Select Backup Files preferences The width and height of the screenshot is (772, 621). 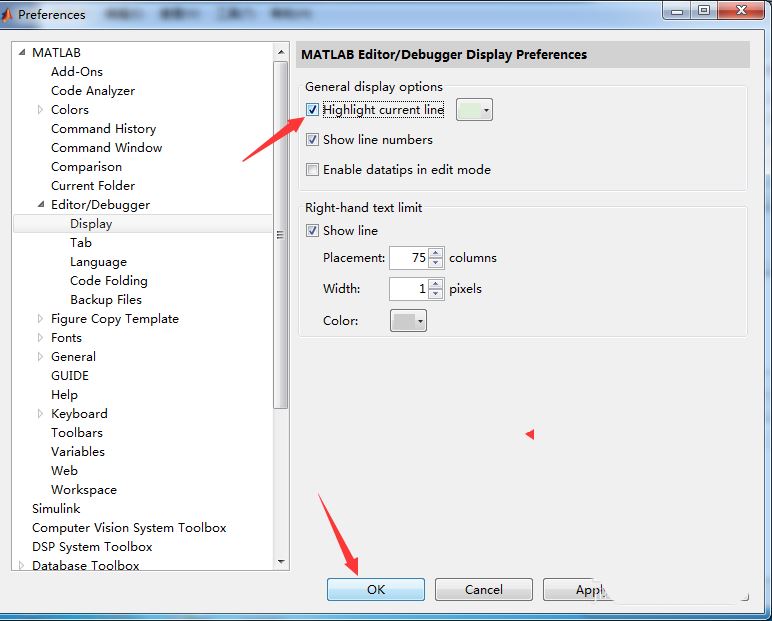tap(106, 299)
